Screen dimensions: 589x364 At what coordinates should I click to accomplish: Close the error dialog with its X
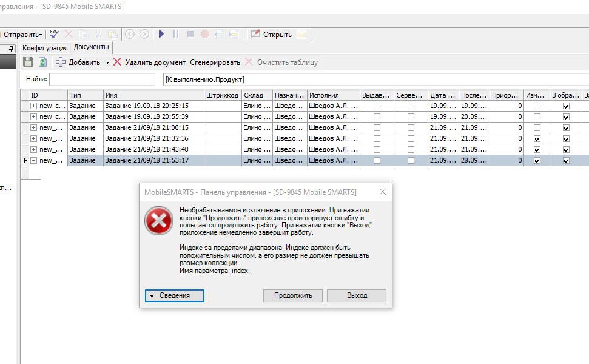382,192
